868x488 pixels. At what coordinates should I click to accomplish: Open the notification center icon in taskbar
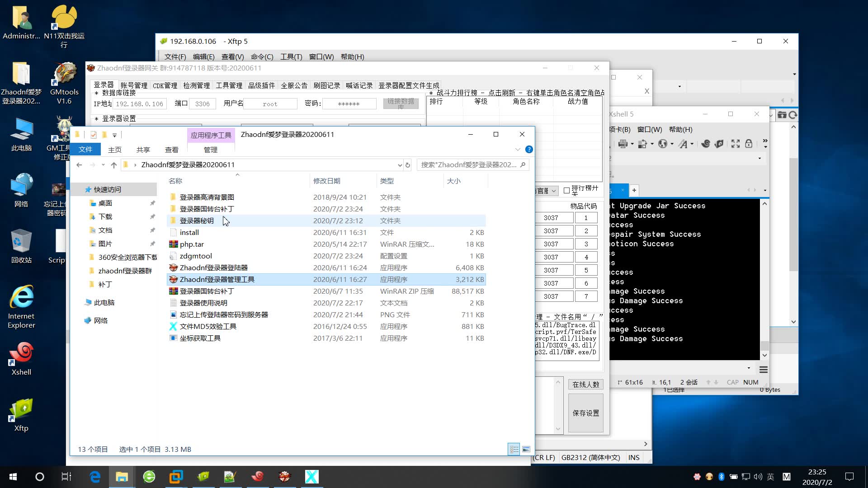click(x=849, y=477)
